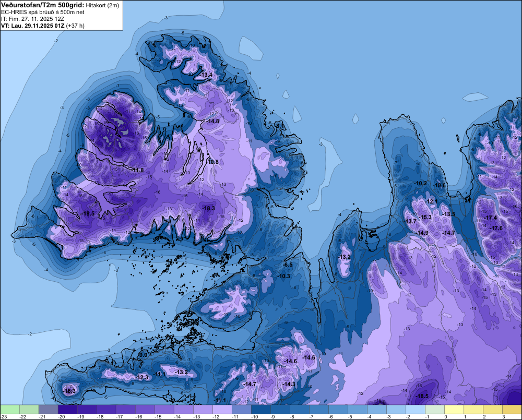
Task: Click the grey-blue legend swatch above -21
Action: click(x=48, y=409)
